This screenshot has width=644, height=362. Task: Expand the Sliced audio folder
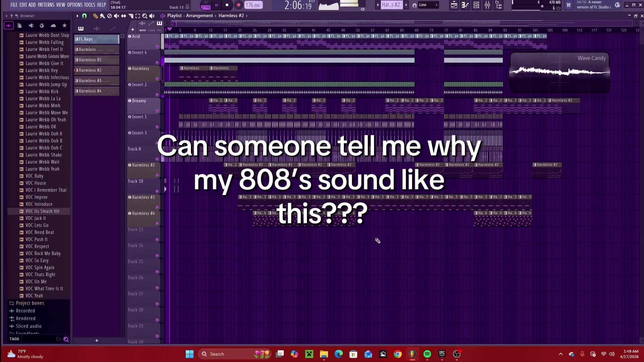click(x=25, y=326)
